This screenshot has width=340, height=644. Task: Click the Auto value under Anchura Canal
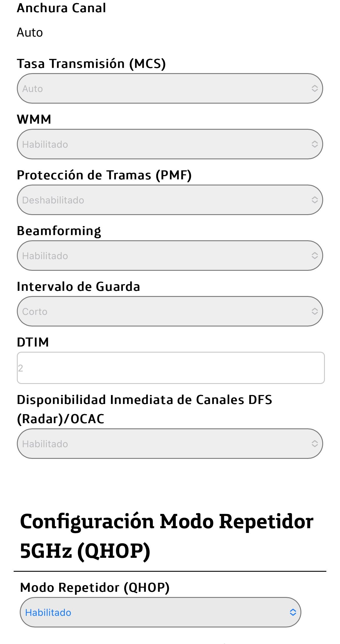point(30,33)
